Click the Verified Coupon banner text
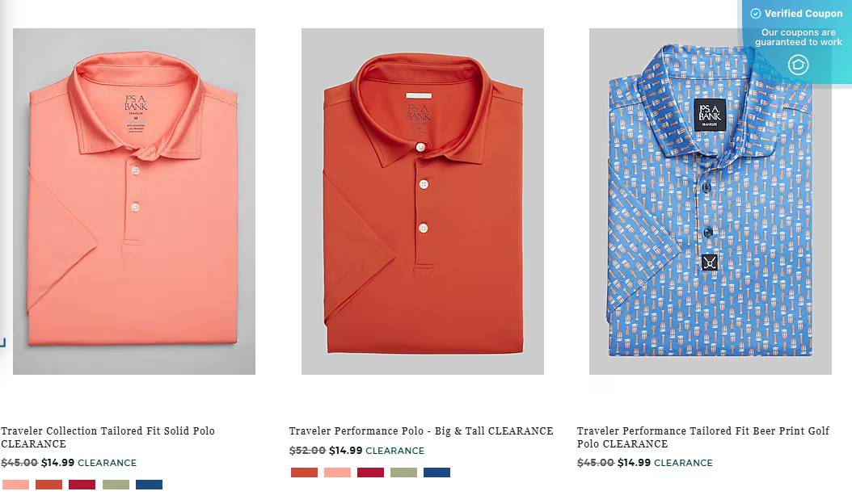 tap(803, 14)
